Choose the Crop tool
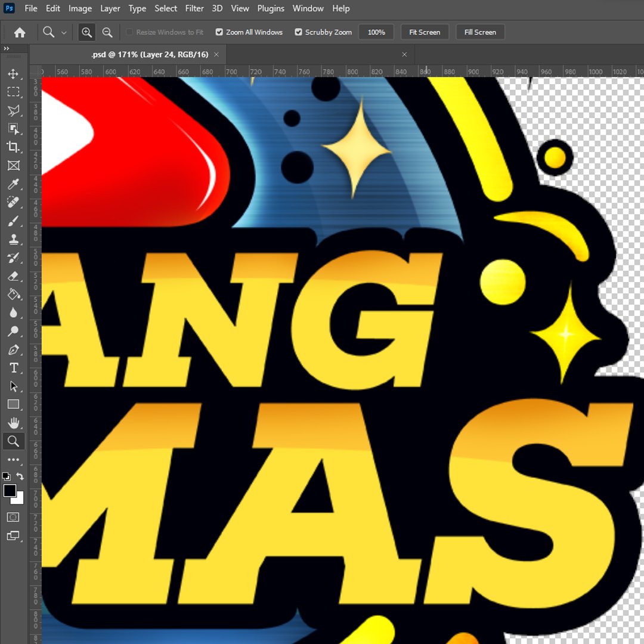The image size is (644, 644). [13, 147]
